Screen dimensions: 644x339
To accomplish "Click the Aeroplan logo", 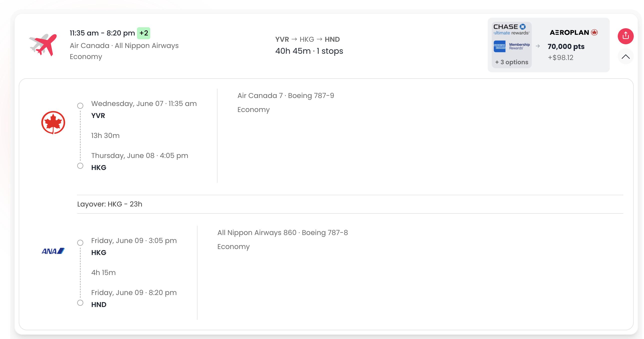I will (x=573, y=32).
